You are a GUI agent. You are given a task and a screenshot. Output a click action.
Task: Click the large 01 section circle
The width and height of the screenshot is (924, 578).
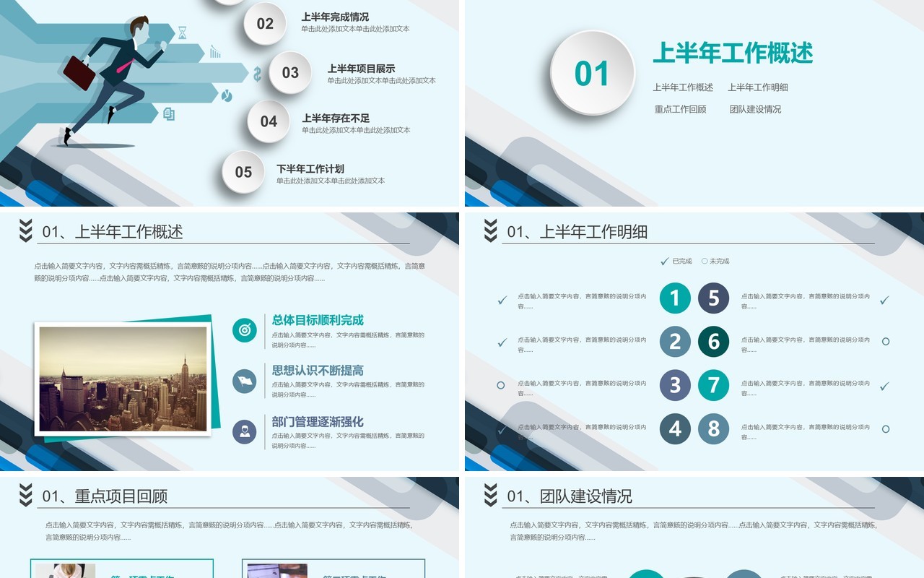pyautogui.click(x=593, y=73)
